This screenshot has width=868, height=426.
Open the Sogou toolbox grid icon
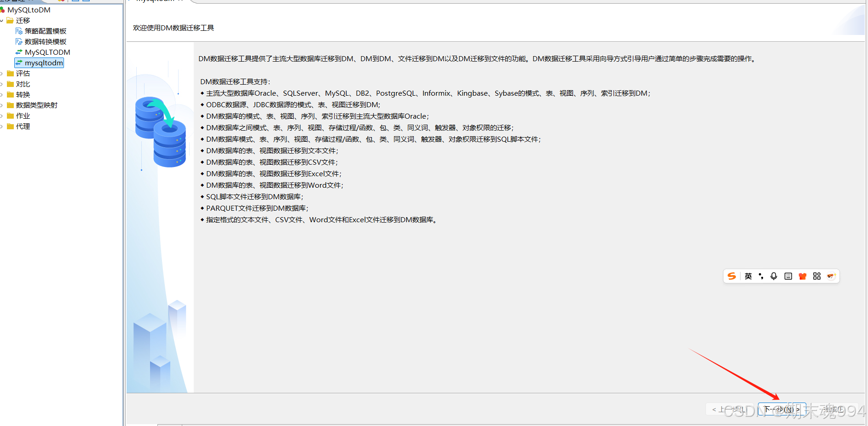click(816, 276)
